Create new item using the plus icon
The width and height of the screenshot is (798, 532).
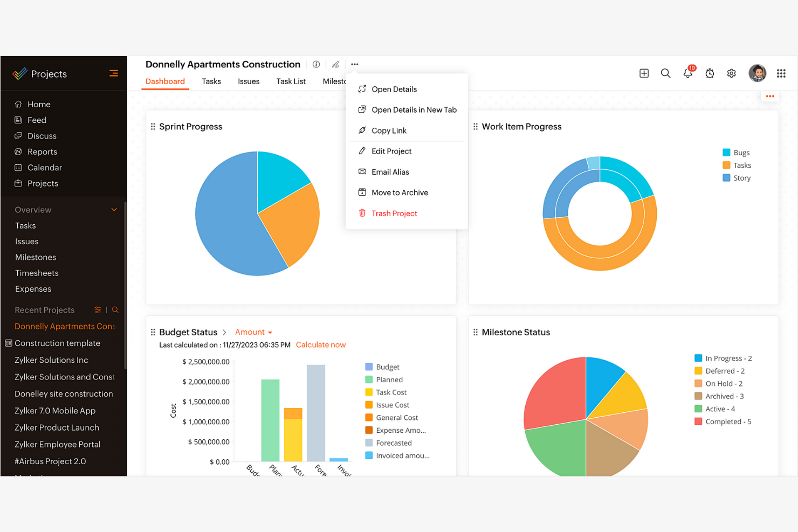click(x=644, y=73)
